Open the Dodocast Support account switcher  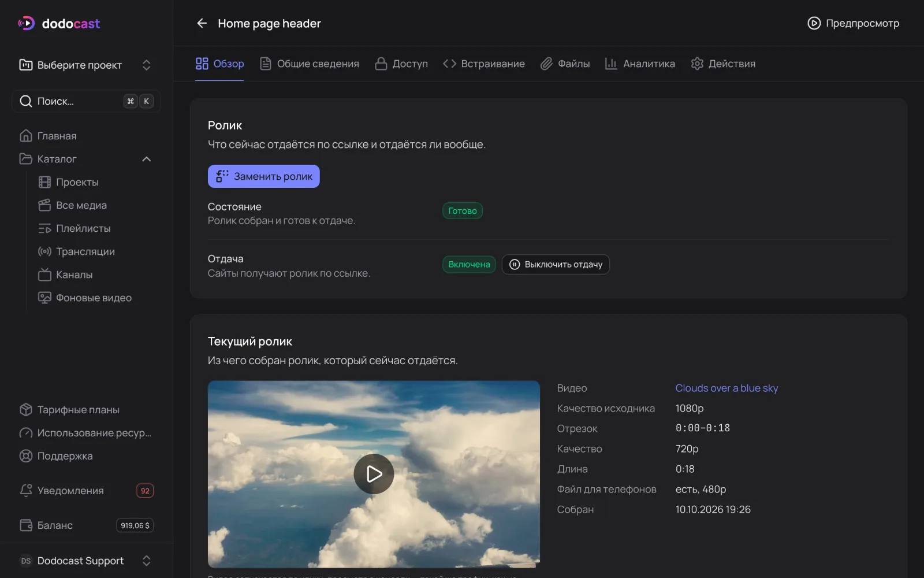86,561
